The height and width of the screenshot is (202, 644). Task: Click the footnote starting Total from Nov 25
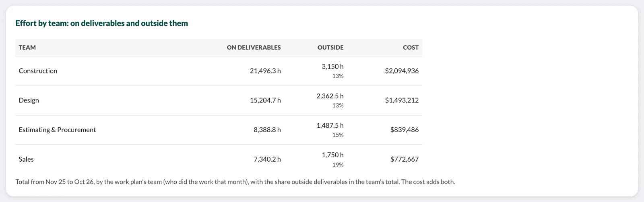click(235, 182)
